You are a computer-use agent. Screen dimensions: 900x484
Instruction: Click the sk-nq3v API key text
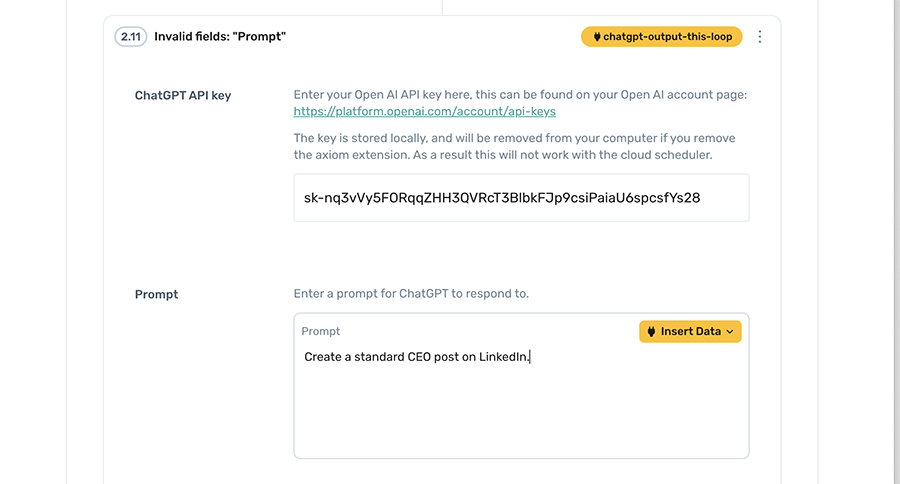tap(501, 198)
